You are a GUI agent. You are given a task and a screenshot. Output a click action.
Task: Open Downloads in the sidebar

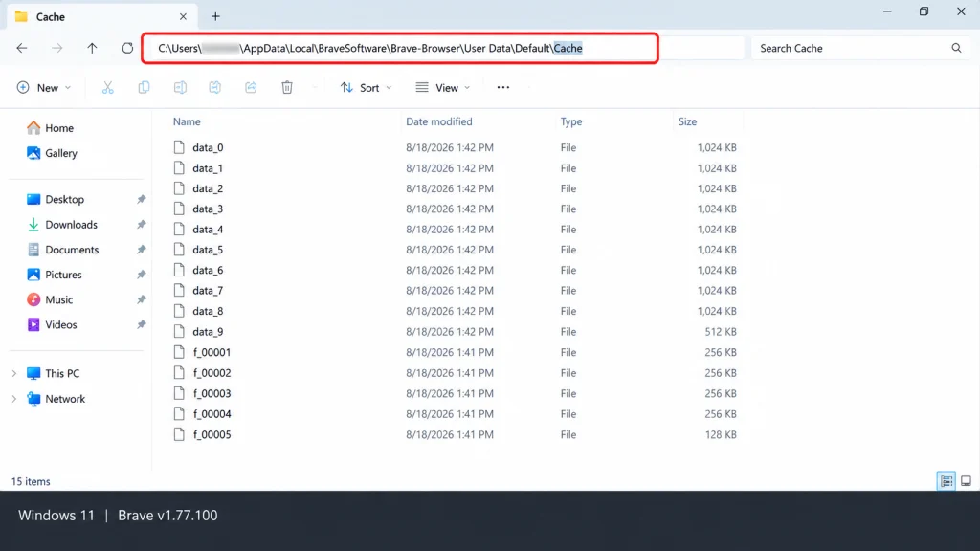[62, 224]
